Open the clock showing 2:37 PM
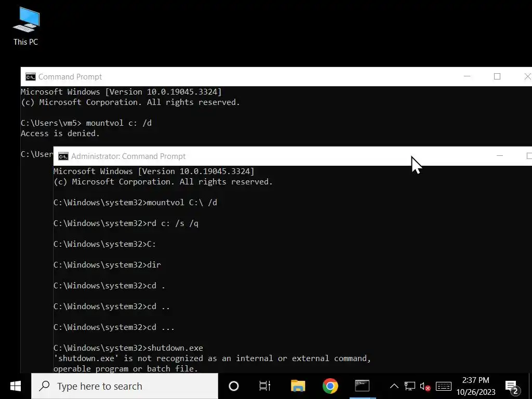This screenshot has height=399, width=532. (x=476, y=386)
